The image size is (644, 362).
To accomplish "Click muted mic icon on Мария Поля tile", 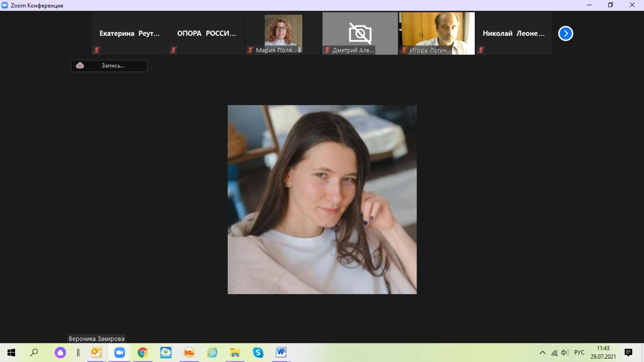I will [250, 50].
